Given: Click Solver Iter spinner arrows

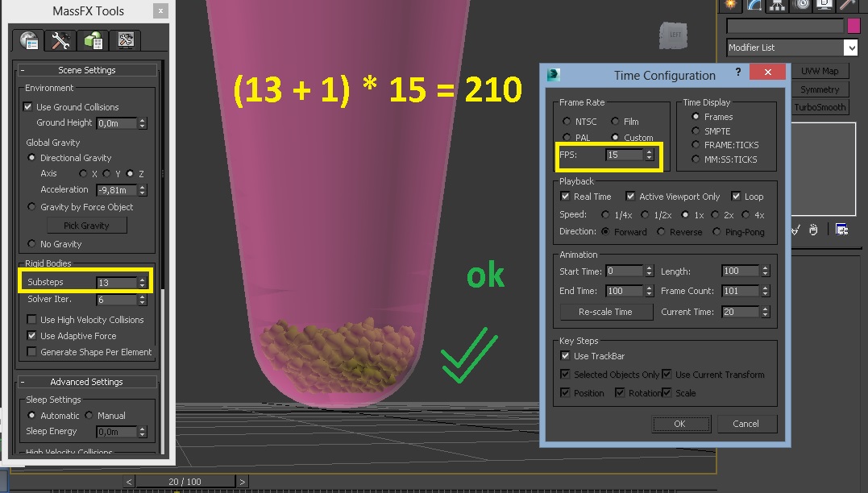Looking at the screenshot, I should (x=143, y=300).
